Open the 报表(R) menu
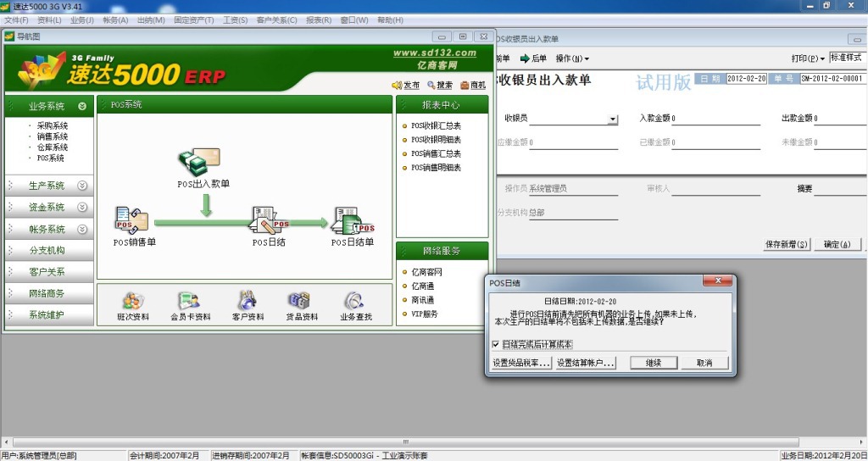The image size is (868, 461). [319, 20]
